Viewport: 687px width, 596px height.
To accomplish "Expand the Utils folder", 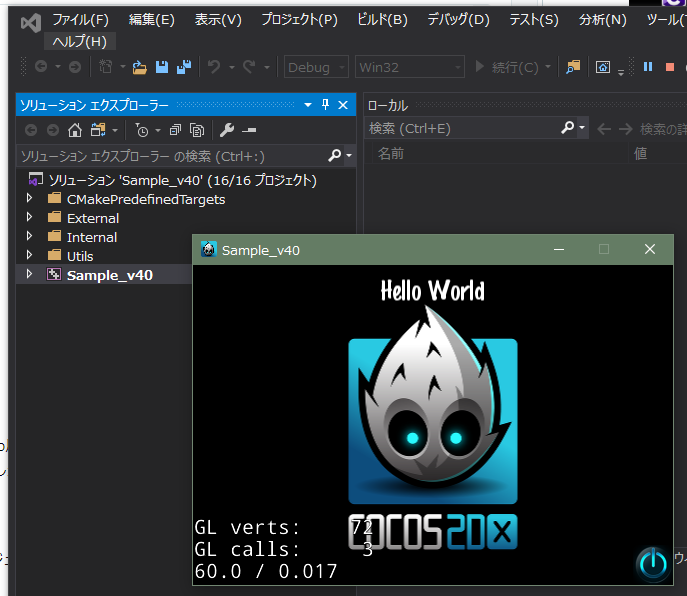I will click(29, 255).
